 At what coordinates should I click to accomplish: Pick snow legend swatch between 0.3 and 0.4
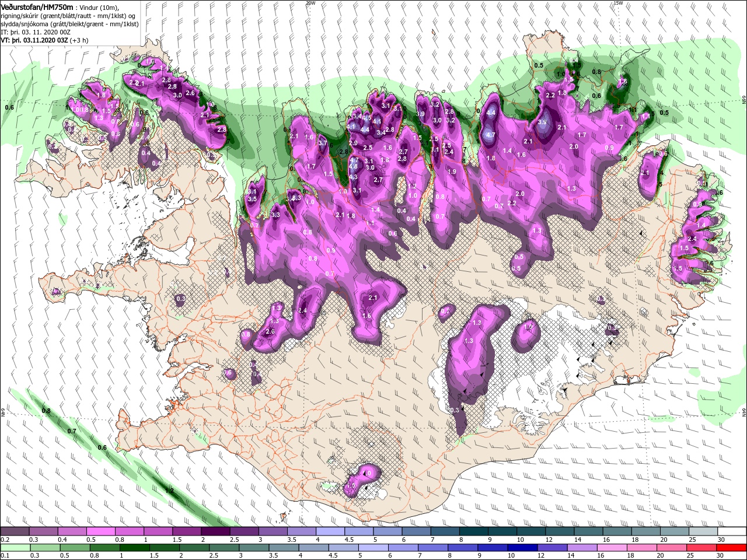(43, 531)
